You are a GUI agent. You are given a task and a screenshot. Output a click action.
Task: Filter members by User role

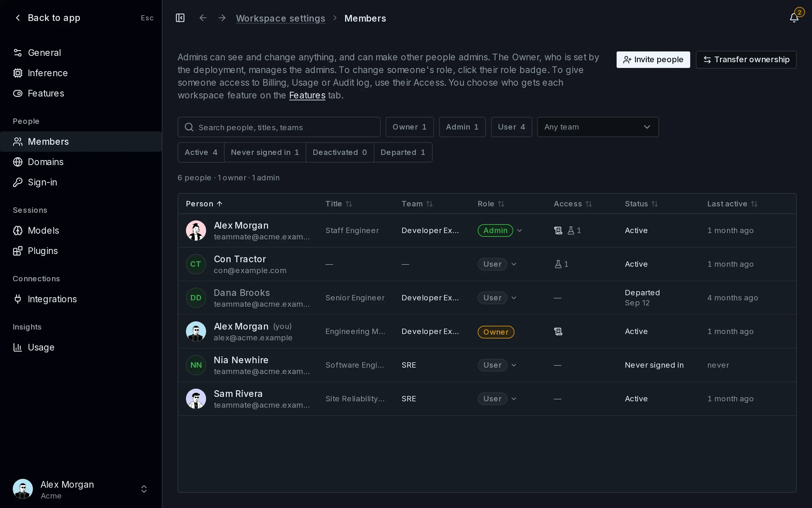point(511,127)
